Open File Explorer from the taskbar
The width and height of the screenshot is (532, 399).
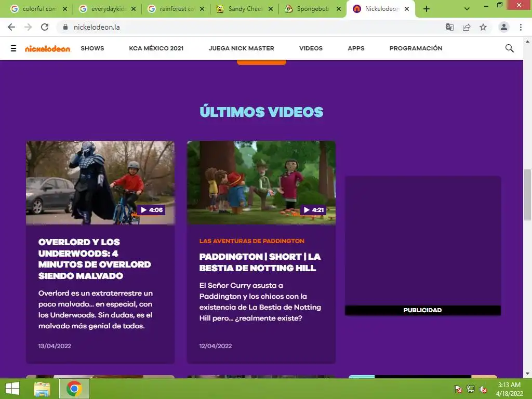(42, 389)
